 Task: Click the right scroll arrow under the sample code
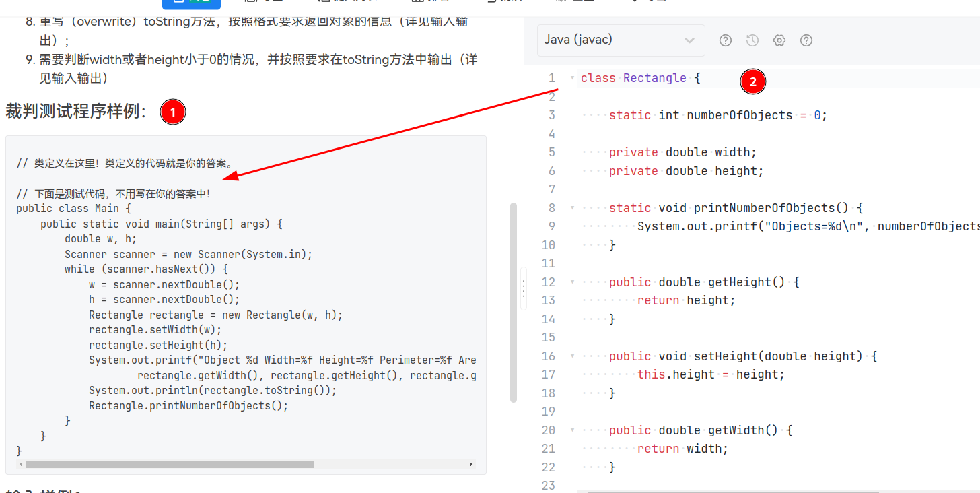click(x=470, y=464)
